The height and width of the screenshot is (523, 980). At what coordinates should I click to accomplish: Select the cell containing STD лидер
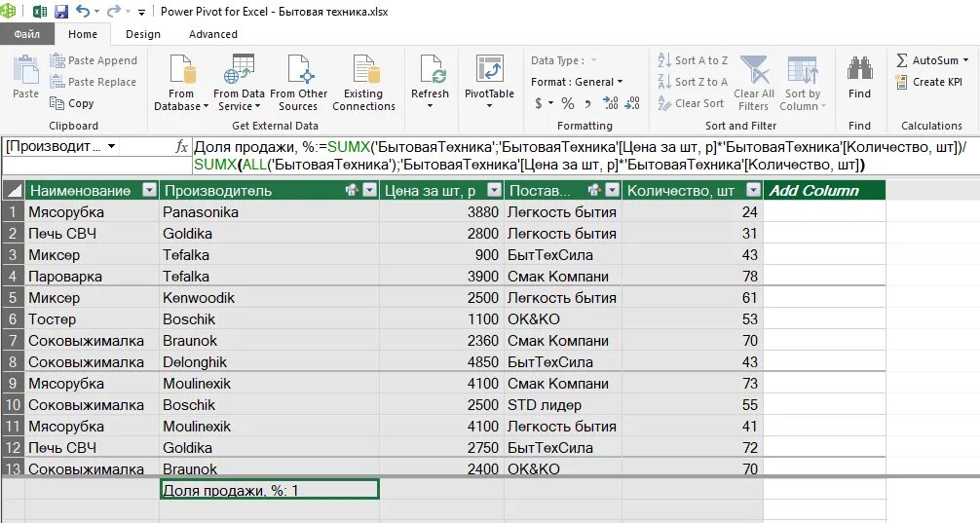[562, 405]
